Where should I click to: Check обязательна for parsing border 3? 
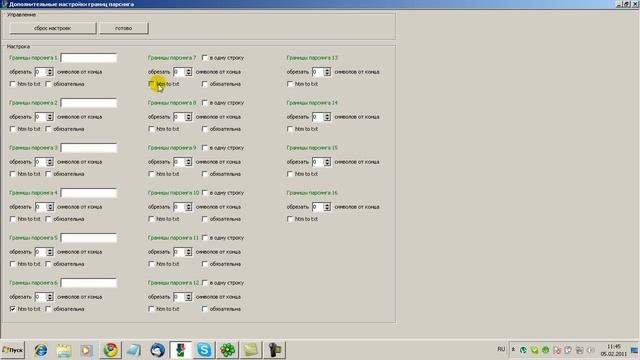click(48, 174)
